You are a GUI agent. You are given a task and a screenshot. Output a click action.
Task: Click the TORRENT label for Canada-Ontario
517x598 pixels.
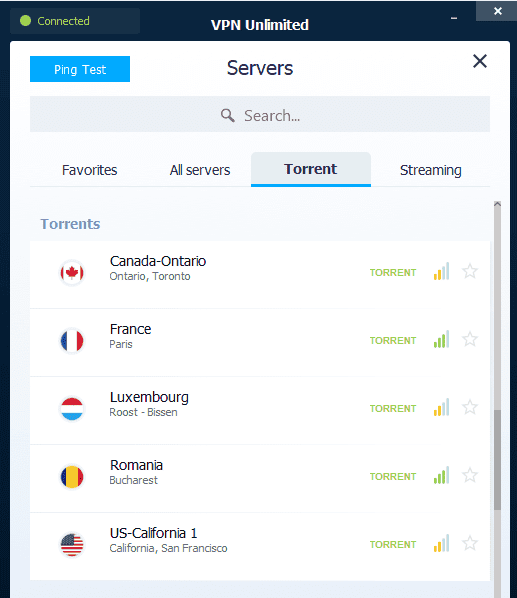click(x=393, y=273)
